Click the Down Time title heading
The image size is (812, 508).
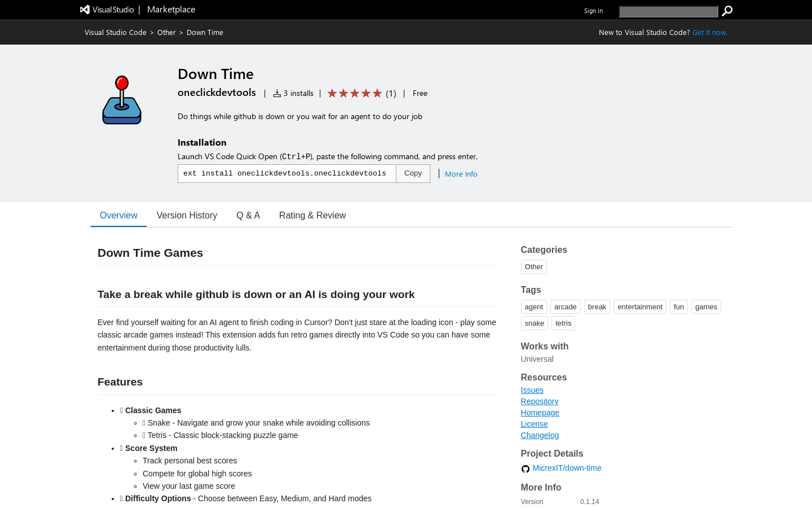click(x=215, y=74)
